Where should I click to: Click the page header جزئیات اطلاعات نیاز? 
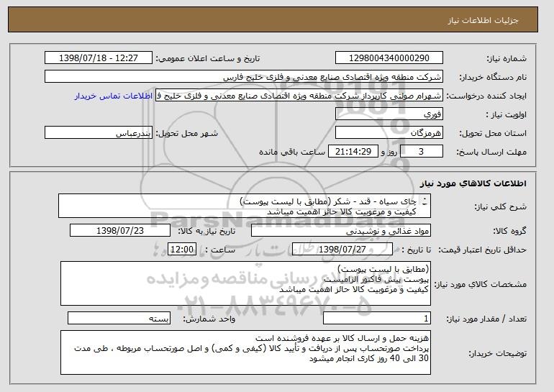coord(483,20)
